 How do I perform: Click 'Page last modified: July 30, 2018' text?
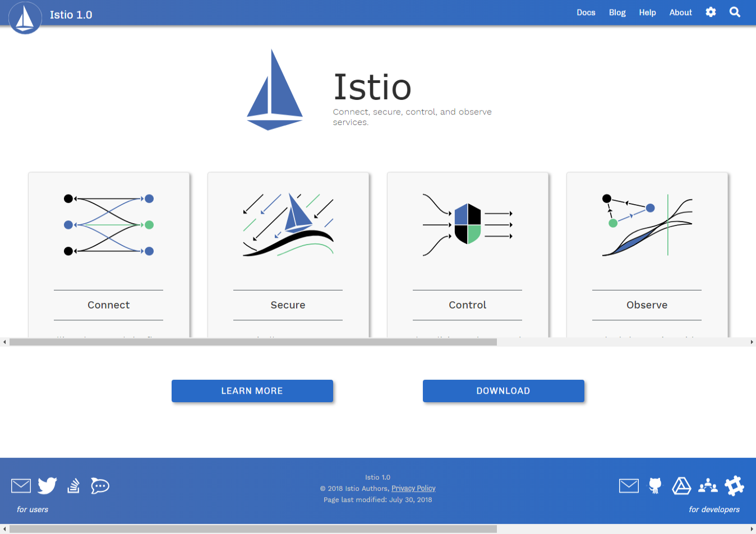378,500
